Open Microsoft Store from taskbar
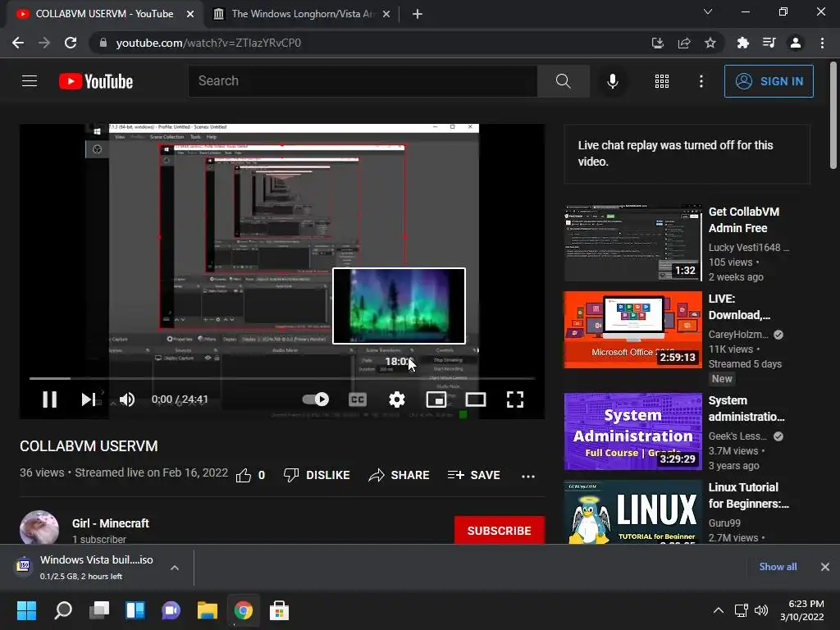The height and width of the screenshot is (630, 840). tap(279, 610)
